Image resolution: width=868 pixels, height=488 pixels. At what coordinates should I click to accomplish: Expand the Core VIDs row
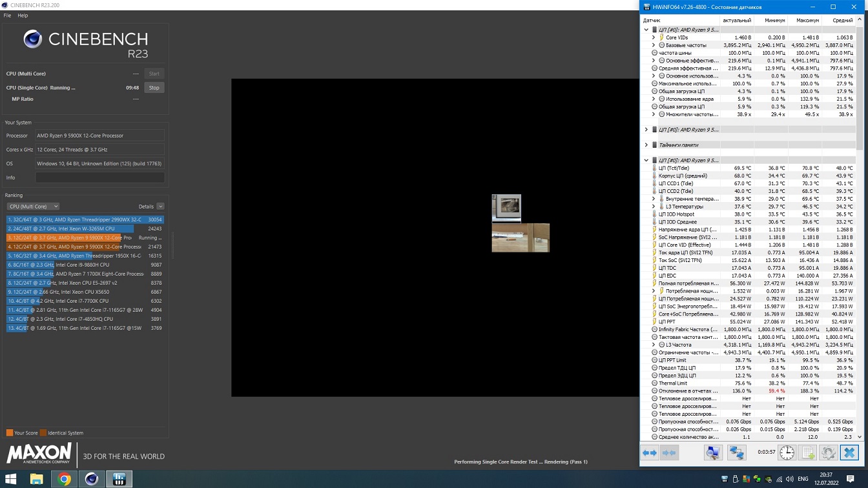(x=653, y=37)
